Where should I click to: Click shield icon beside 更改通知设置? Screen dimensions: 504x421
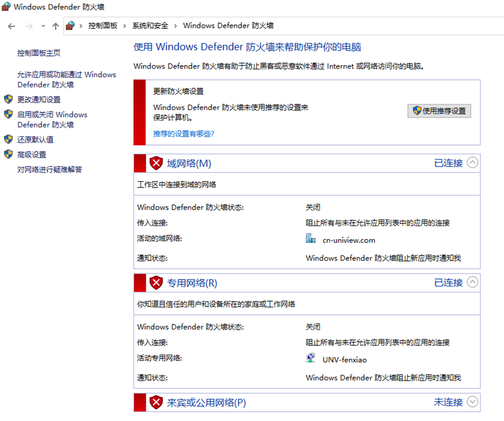[x=8, y=99]
